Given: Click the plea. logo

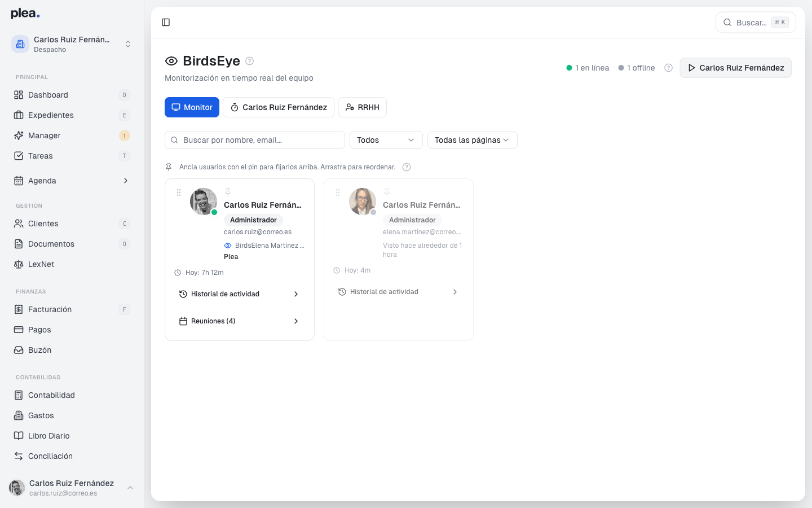Looking at the screenshot, I should click(x=25, y=14).
